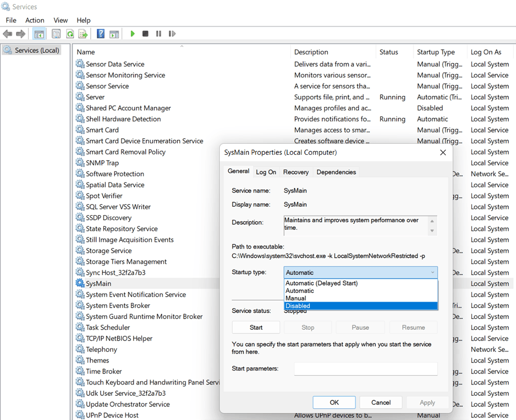
Task: Toggle the Show/Hide Action Pane icon
Action: coord(114,34)
